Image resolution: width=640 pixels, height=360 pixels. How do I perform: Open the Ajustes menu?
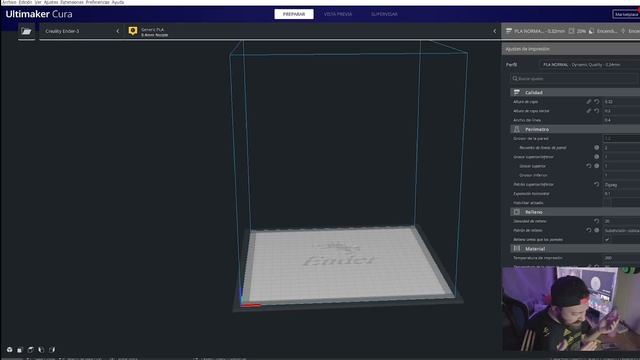pos(51,2)
